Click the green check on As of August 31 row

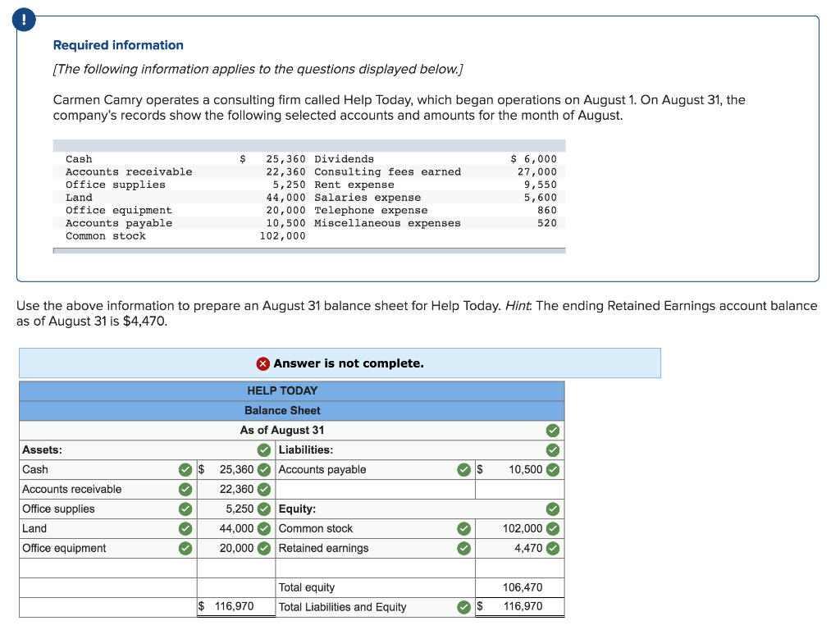(553, 430)
